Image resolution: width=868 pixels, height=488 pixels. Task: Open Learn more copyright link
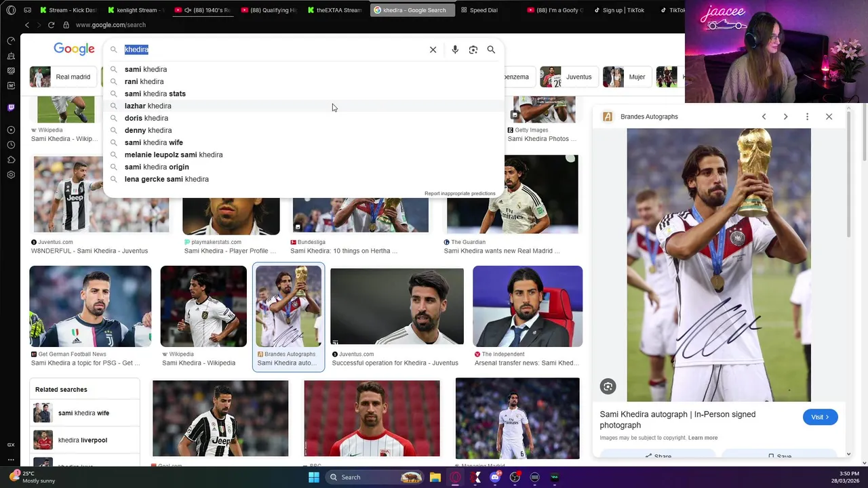coord(703,438)
